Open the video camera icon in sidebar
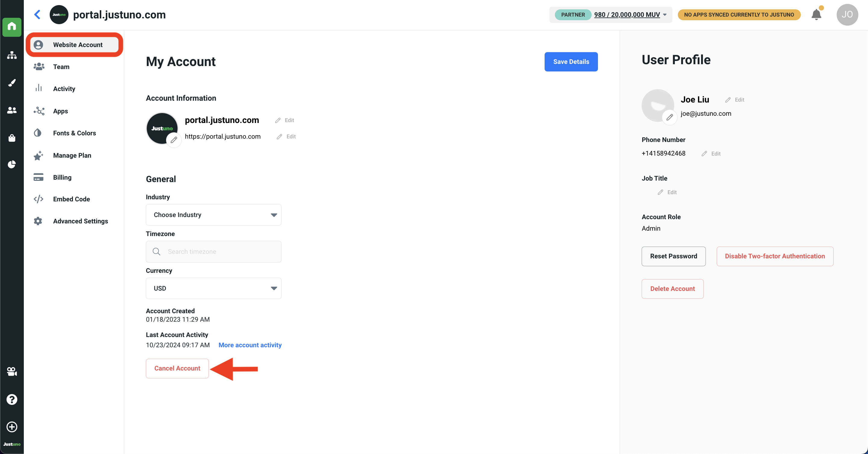 coord(12,371)
